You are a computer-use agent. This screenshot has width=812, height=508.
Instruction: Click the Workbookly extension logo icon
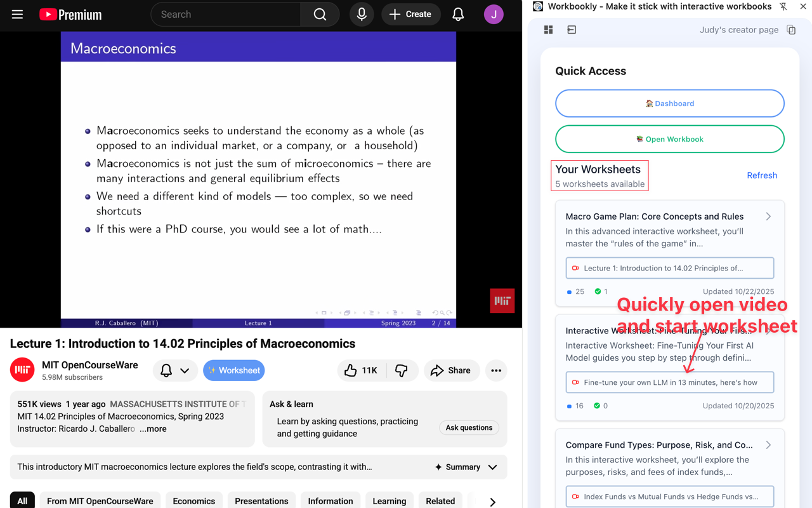click(x=538, y=6)
